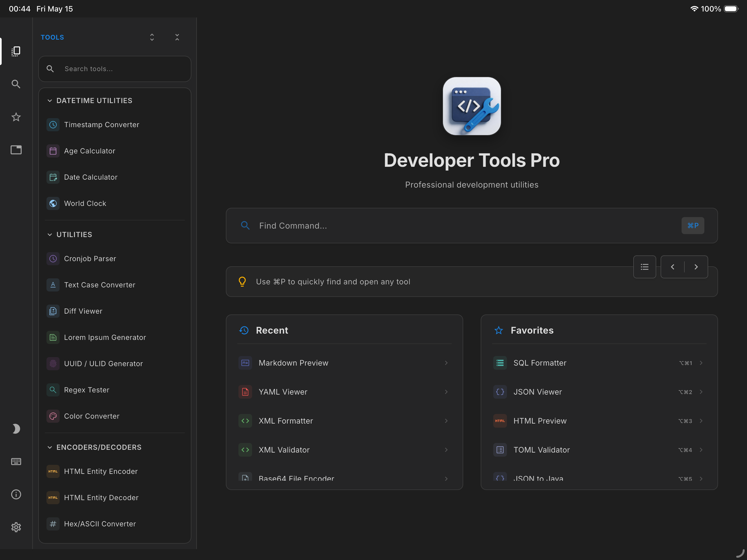Click the World Clock globe icon
747x560 pixels.
[53, 203]
